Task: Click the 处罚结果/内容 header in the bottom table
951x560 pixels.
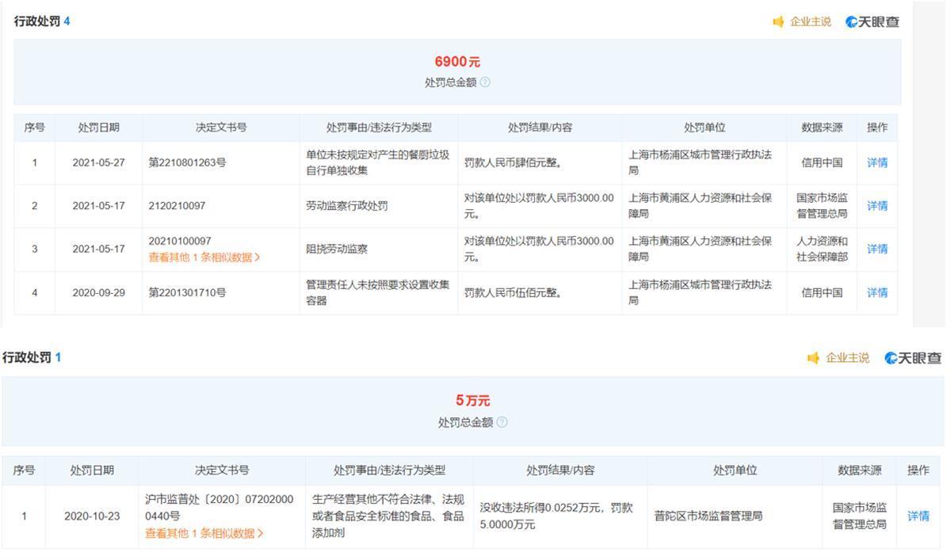Action: point(560,470)
